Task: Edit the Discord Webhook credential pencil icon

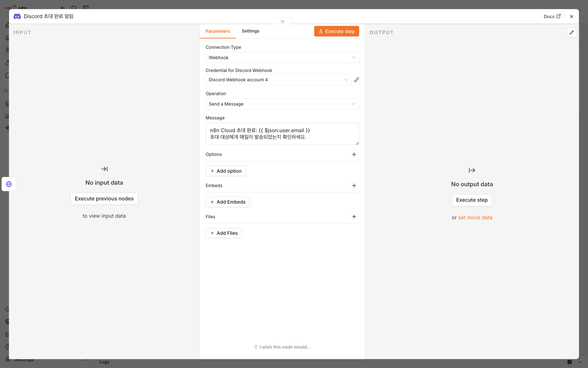Action: [x=356, y=80]
